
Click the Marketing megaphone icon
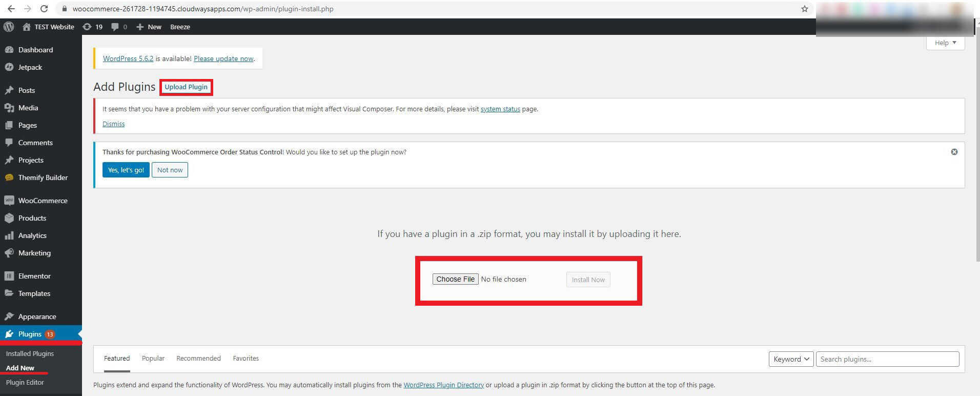click(9, 253)
